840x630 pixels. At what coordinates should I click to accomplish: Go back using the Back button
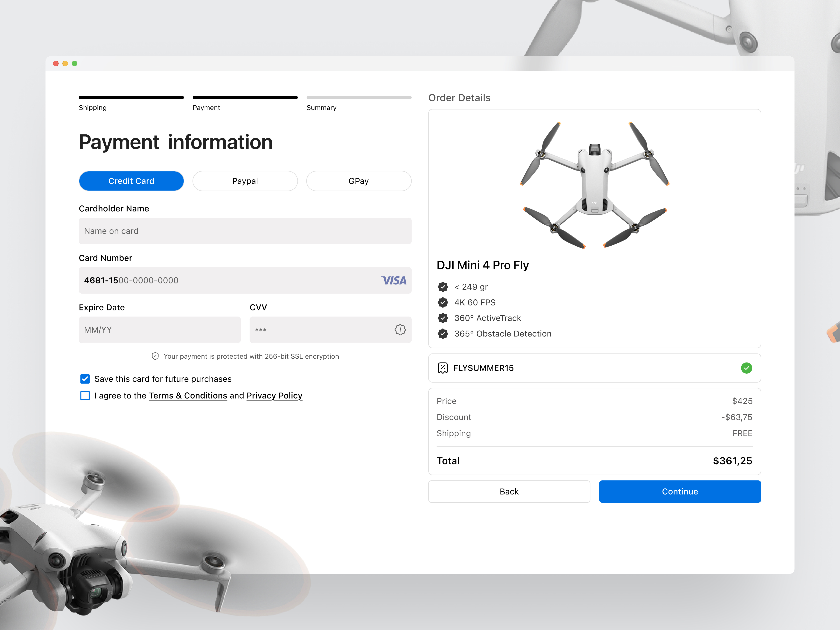click(x=509, y=492)
